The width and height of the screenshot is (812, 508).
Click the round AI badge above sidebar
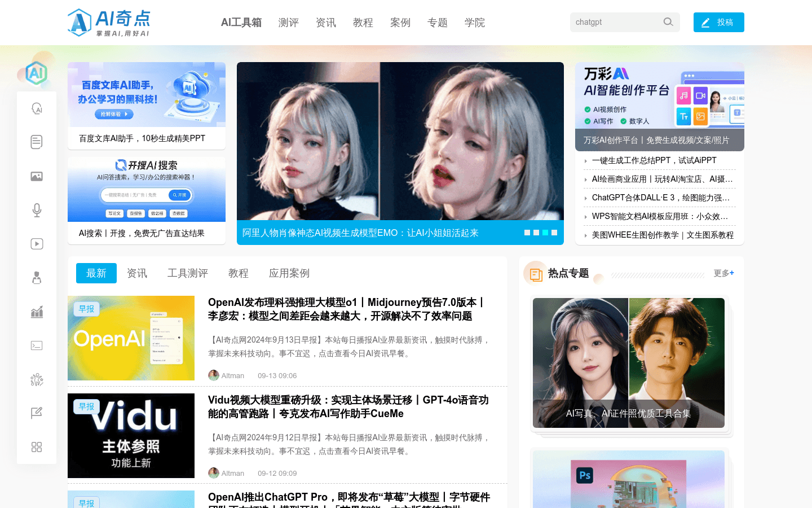click(x=36, y=73)
